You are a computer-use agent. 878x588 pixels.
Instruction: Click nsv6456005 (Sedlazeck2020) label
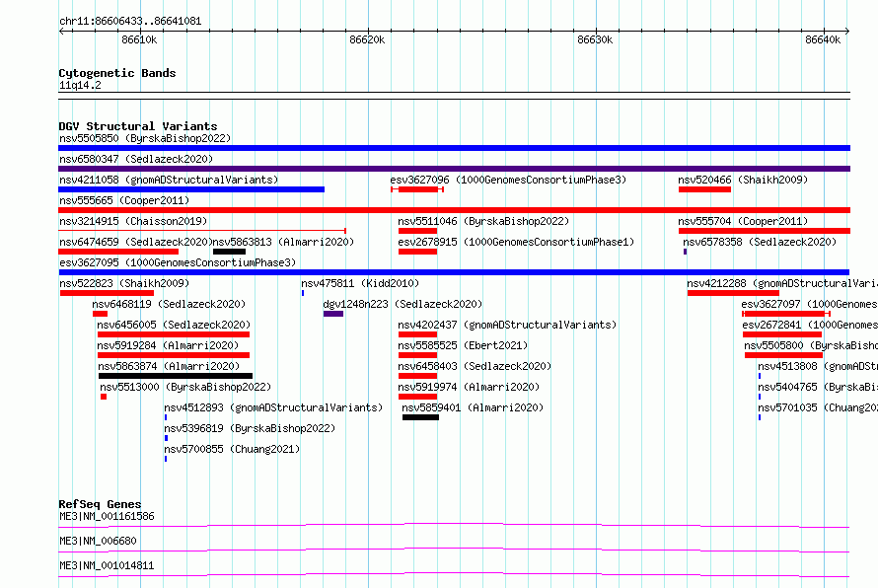tap(174, 325)
